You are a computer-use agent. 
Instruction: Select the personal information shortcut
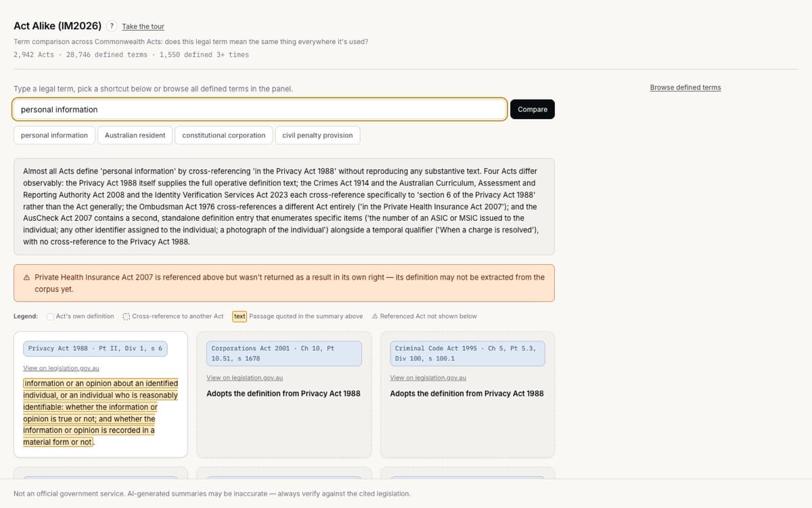[x=54, y=135]
